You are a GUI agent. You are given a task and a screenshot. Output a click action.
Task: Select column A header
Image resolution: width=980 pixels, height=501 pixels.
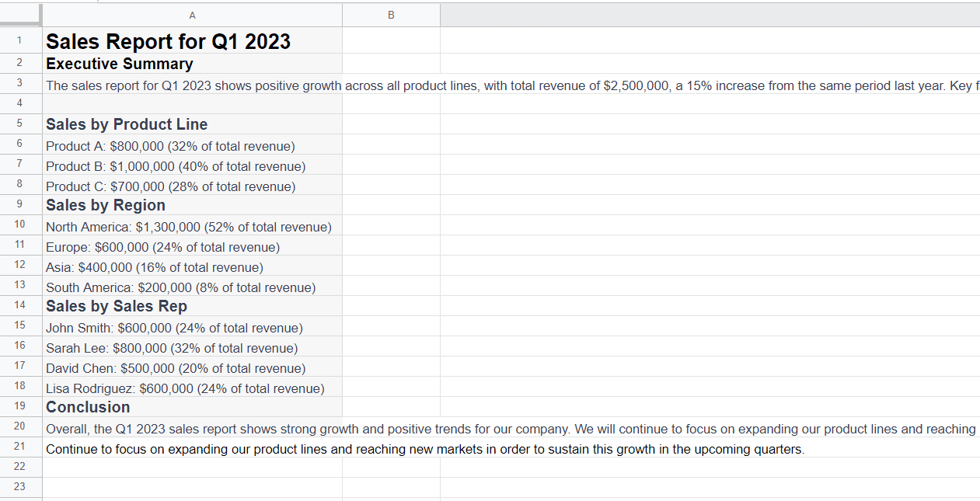click(192, 15)
